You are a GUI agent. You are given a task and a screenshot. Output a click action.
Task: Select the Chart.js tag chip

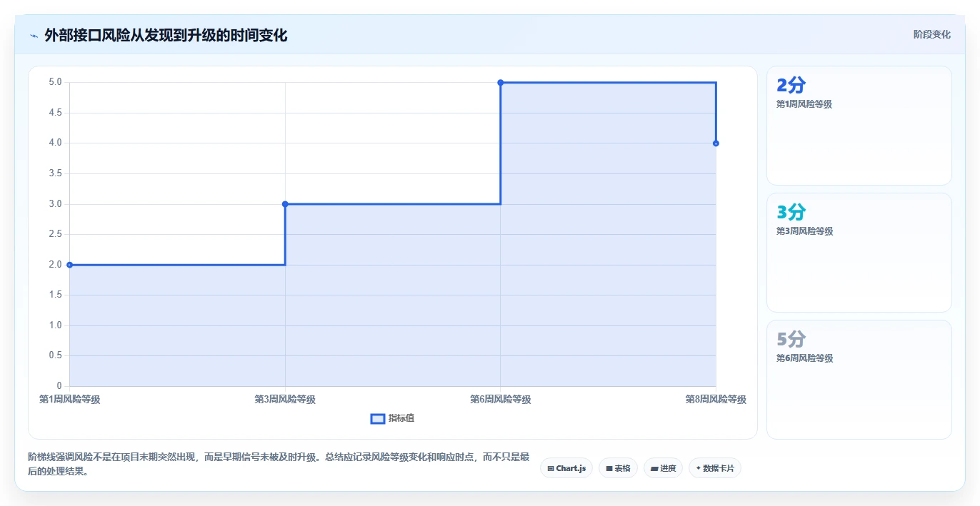(x=566, y=468)
